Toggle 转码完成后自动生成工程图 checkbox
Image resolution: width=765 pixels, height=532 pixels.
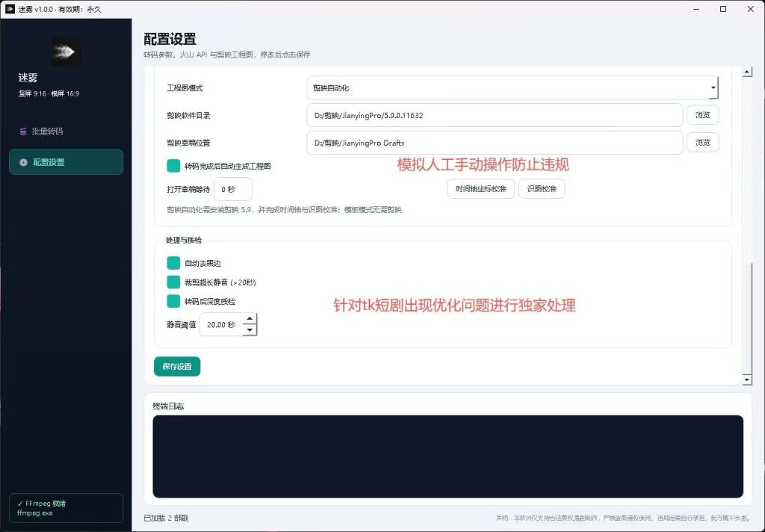(x=173, y=166)
